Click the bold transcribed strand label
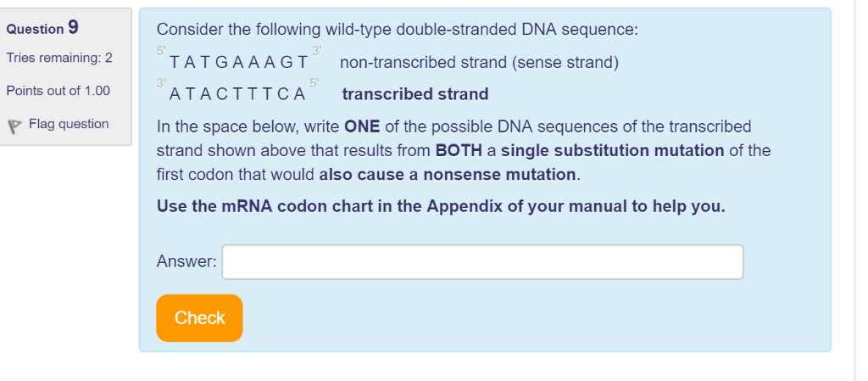868x381 pixels. tap(415, 95)
